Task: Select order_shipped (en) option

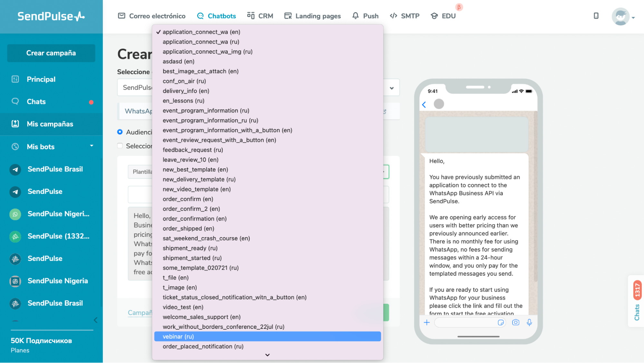Action: tap(267, 228)
